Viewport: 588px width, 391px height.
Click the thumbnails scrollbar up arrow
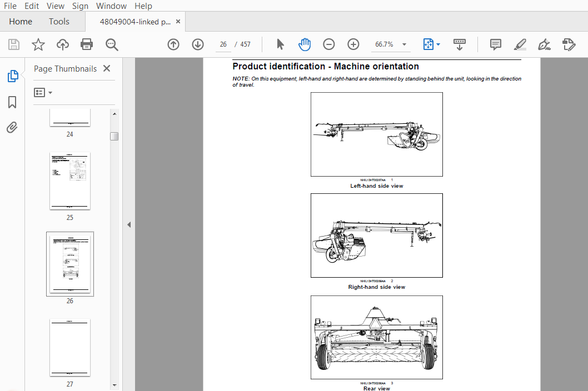pyautogui.click(x=114, y=114)
